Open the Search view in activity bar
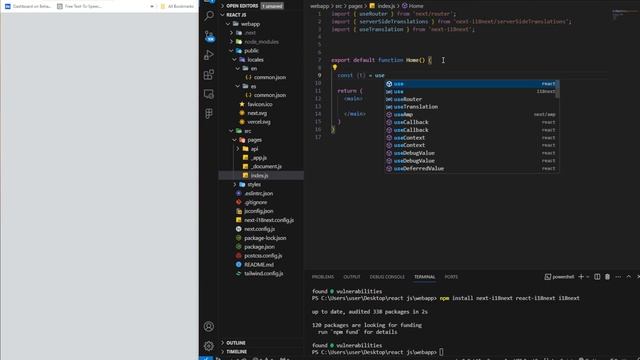 click(209, 16)
